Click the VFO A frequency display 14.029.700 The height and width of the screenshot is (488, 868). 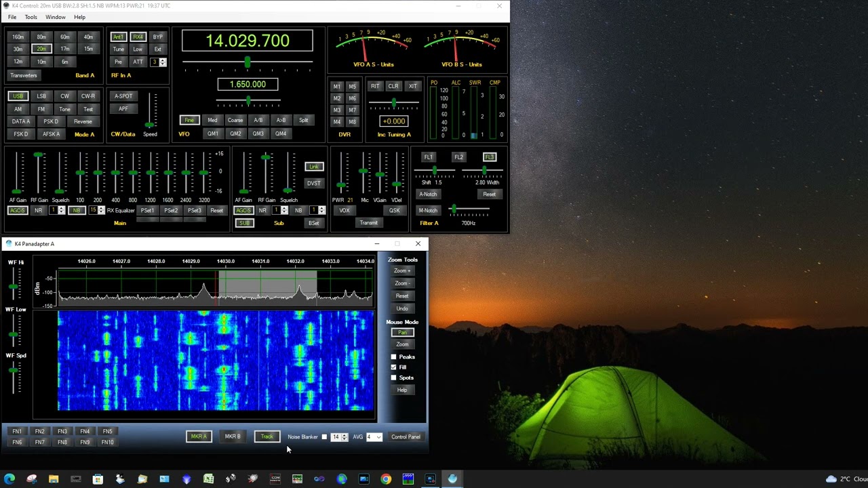pos(248,41)
